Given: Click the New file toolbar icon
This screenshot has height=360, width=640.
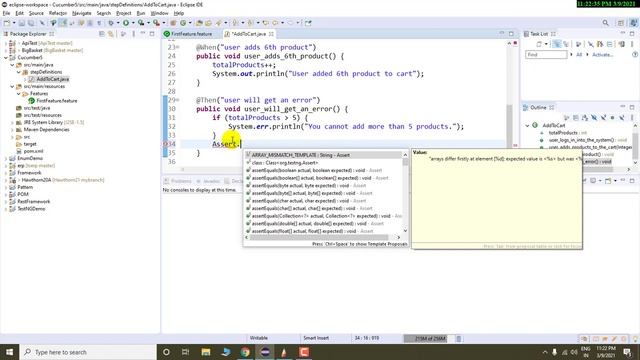Looking at the screenshot, I should (7, 23).
